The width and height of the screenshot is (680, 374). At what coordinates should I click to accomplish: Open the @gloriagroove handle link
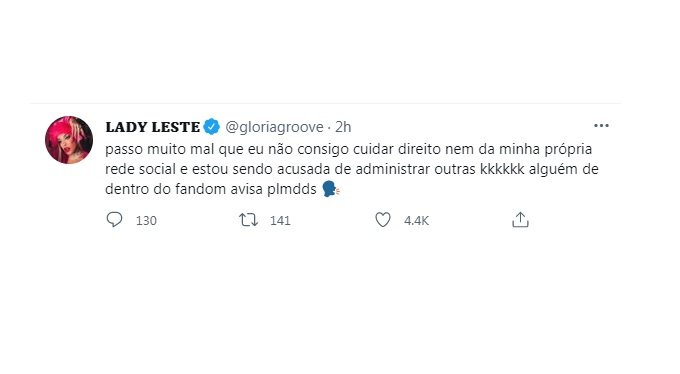(x=275, y=127)
